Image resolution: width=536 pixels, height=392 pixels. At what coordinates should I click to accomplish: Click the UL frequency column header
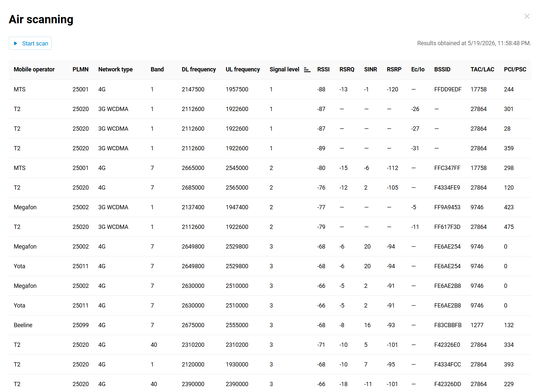coord(243,69)
